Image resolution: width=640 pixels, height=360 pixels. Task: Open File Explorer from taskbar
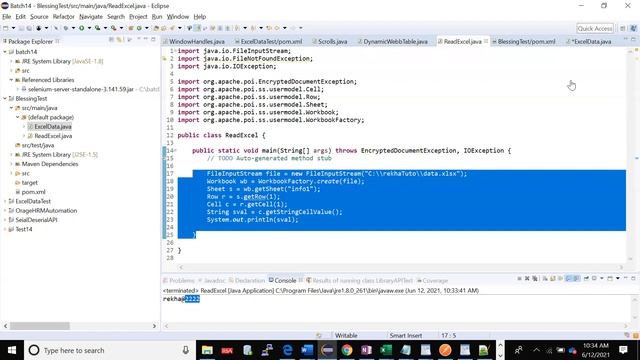207,350
